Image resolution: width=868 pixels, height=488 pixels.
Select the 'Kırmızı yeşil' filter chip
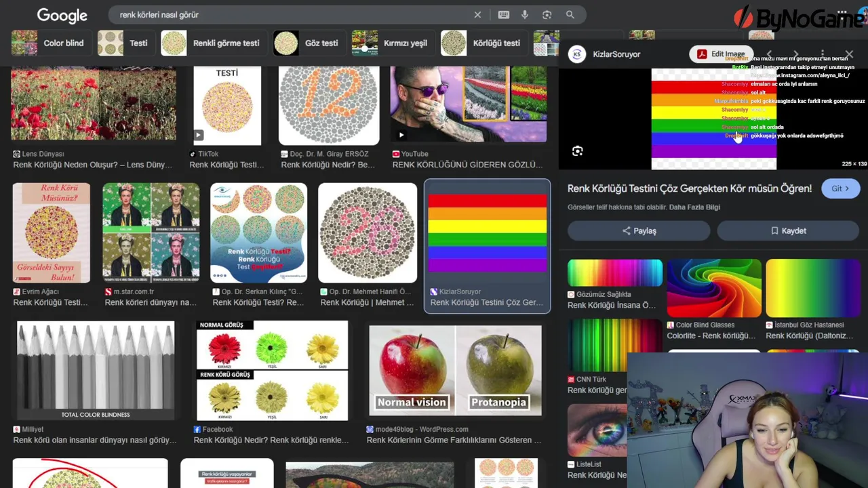[x=392, y=43]
